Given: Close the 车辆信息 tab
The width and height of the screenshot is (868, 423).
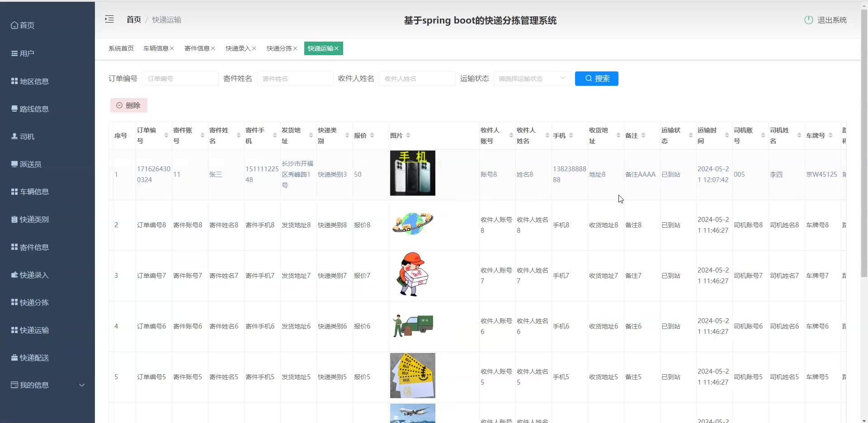Looking at the screenshot, I should tap(172, 48).
